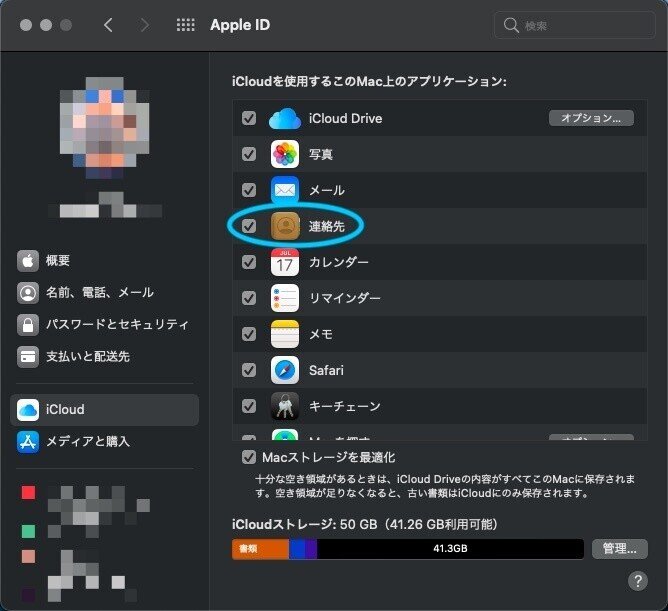The width and height of the screenshot is (668, 611).
Task: Click the blue storage bar segment
Action: click(x=297, y=549)
